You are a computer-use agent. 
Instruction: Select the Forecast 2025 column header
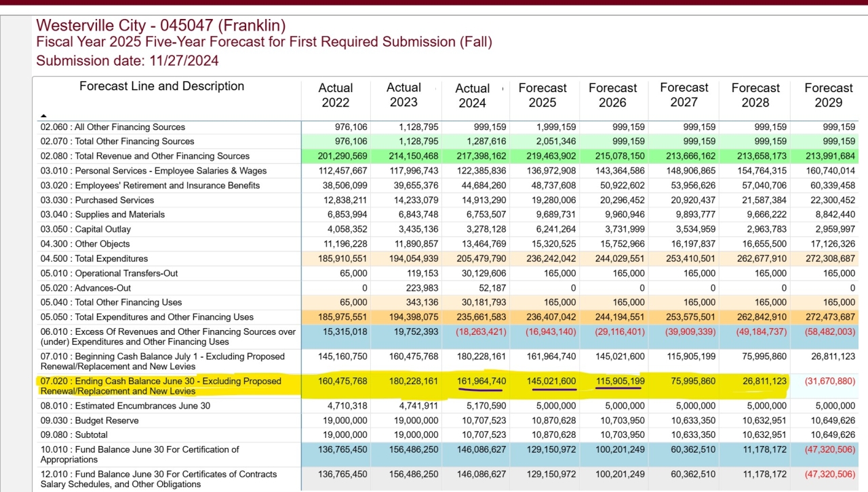[542, 96]
